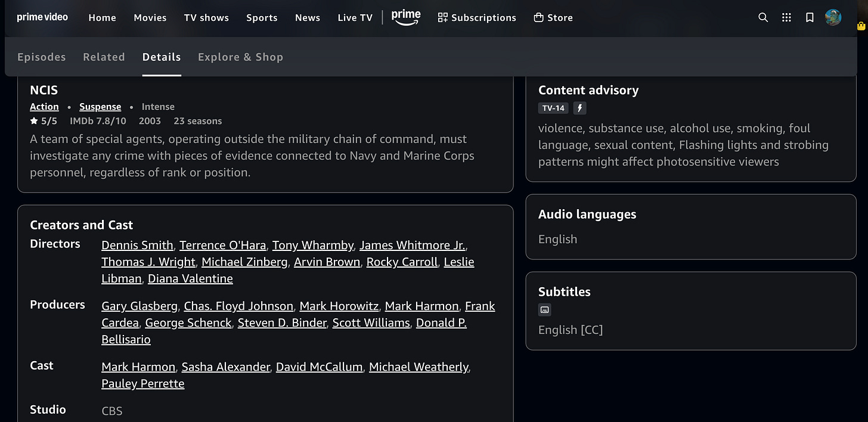Open Mark Harmon link under Producers

point(422,306)
